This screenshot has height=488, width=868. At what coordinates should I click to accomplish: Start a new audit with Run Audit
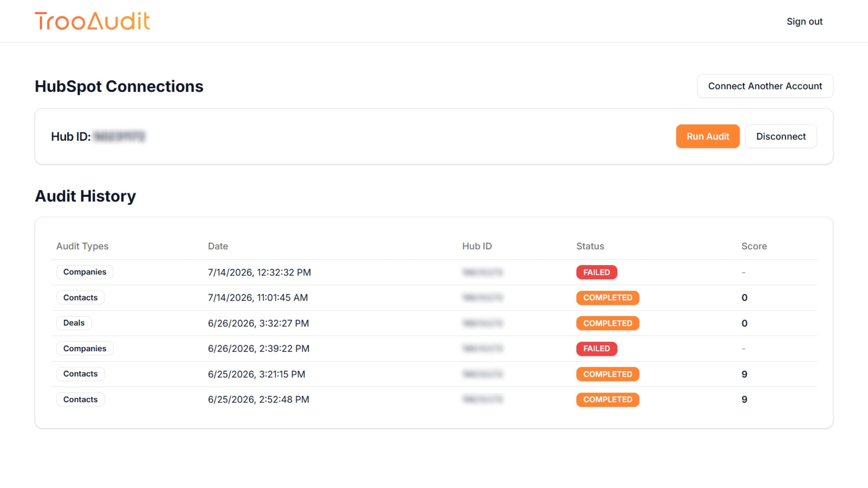(x=708, y=136)
